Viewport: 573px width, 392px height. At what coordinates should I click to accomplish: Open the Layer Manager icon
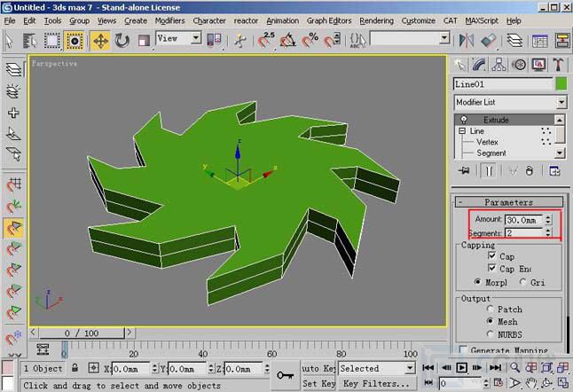coord(514,41)
